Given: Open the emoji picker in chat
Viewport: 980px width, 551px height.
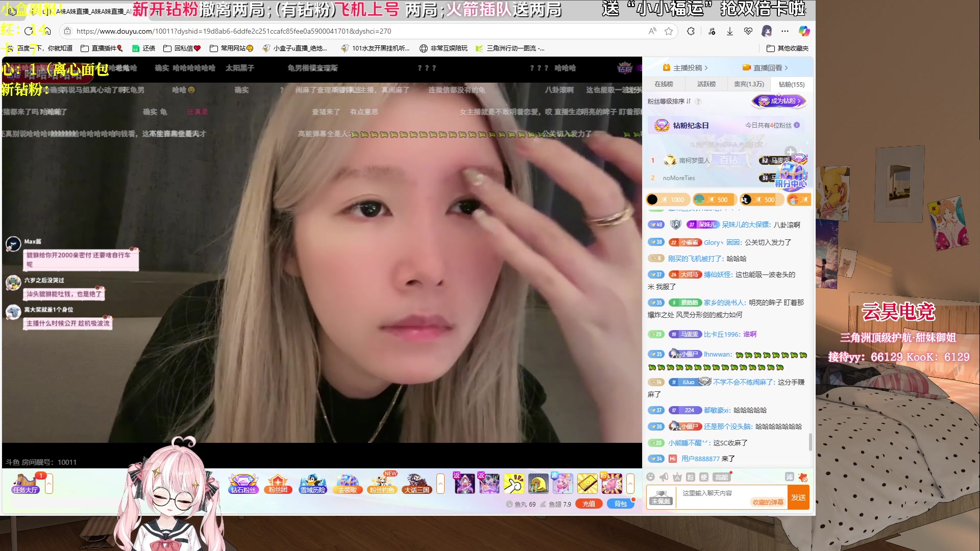Looking at the screenshot, I should (650, 477).
